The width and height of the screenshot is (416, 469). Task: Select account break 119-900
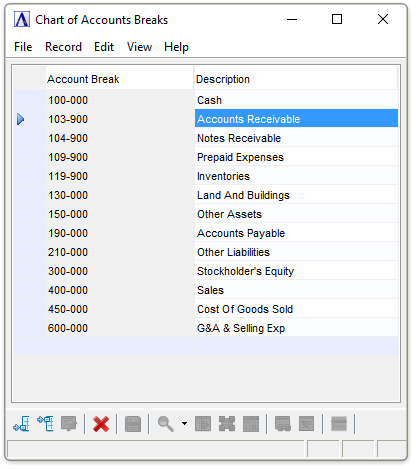(x=119, y=176)
